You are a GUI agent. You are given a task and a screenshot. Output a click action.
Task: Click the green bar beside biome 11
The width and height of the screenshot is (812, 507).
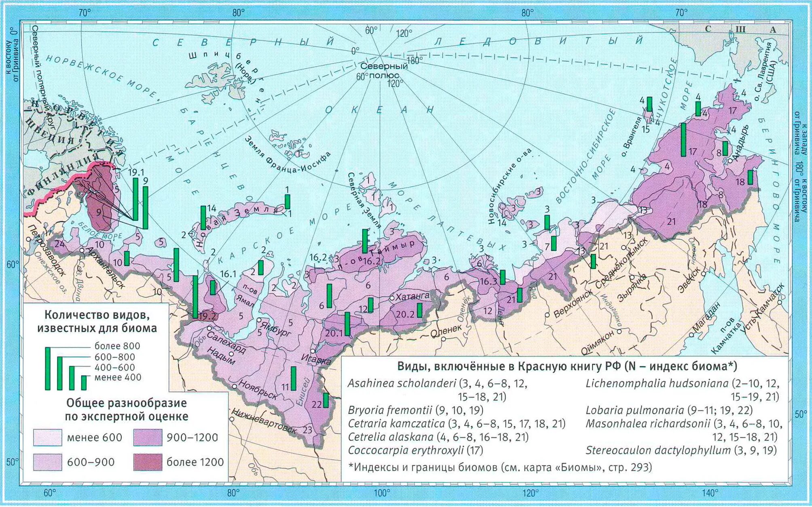294,378
